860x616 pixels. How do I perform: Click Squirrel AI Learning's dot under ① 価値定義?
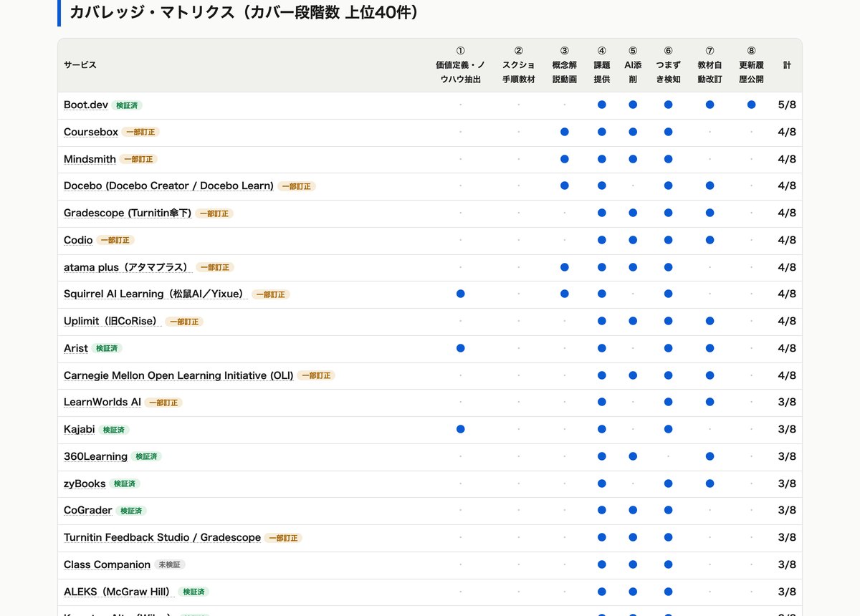tap(460, 294)
